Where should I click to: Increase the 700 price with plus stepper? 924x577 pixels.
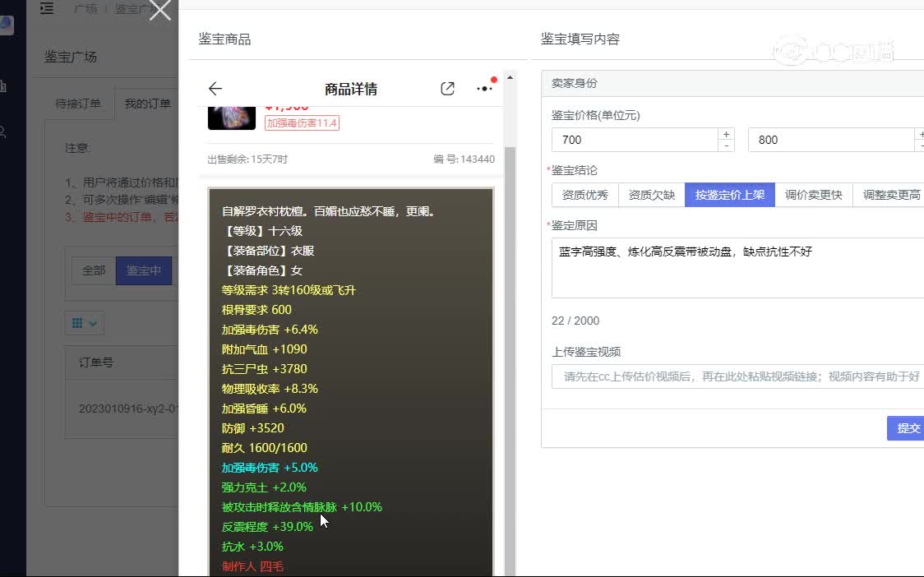click(726, 134)
